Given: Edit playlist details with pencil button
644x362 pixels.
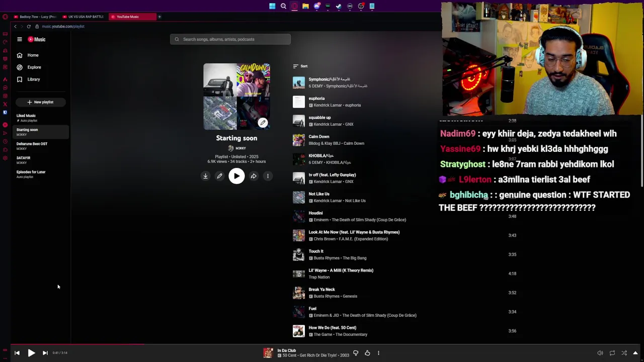Looking at the screenshot, I should pos(219,176).
